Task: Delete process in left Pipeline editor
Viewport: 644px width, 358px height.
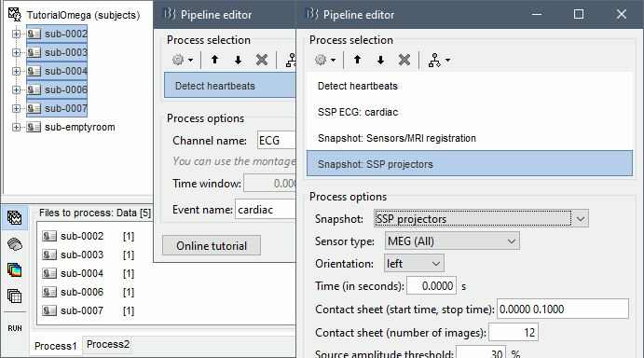Action: (x=262, y=60)
